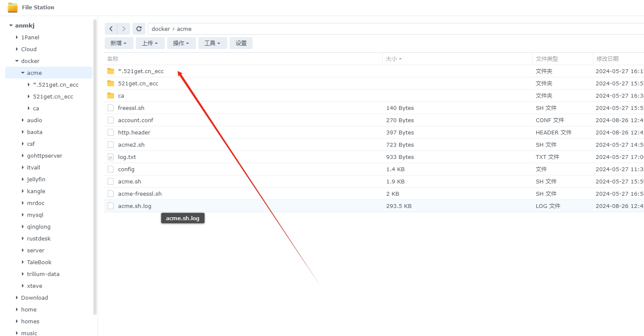Click docker in the breadcrumb path

[x=160, y=29]
